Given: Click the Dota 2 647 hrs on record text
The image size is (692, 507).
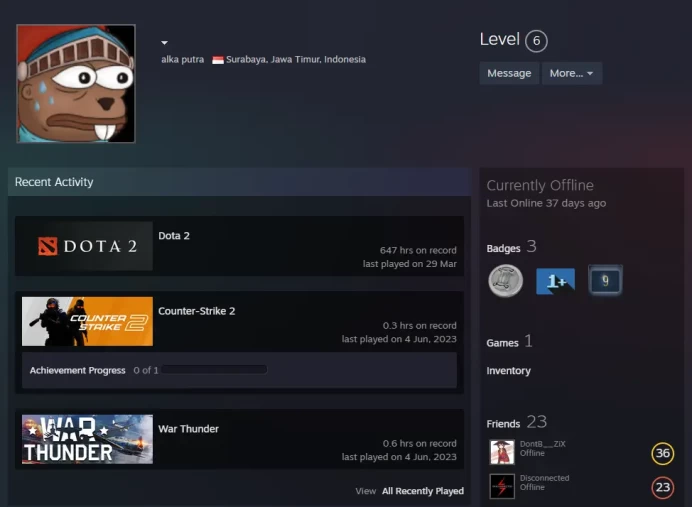Looking at the screenshot, I should pos(418,250).
